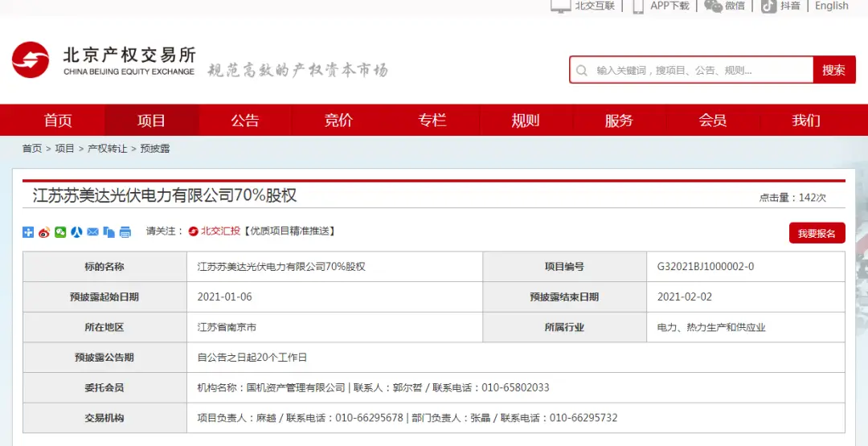Open the 会员 navigation tab
This screenshot has width=868, height=446.
pos(712,120)
